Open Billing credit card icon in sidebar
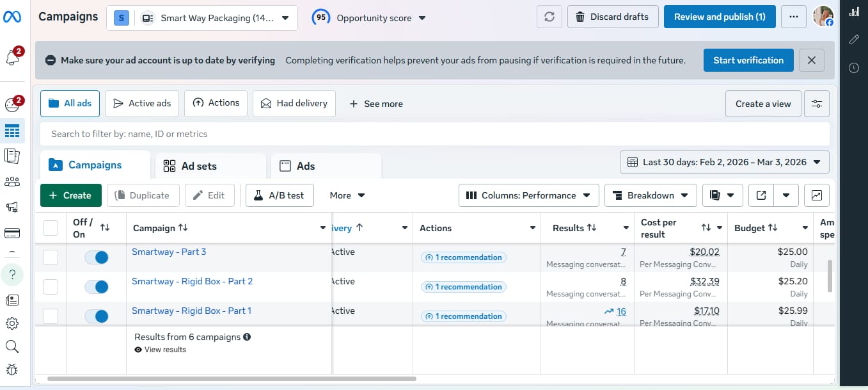 tap(12, 232)
